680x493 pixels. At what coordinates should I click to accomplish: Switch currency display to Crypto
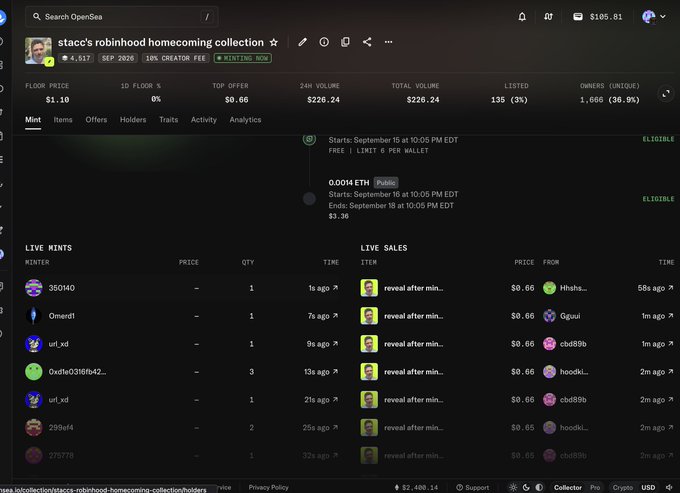tap(623, 487)
